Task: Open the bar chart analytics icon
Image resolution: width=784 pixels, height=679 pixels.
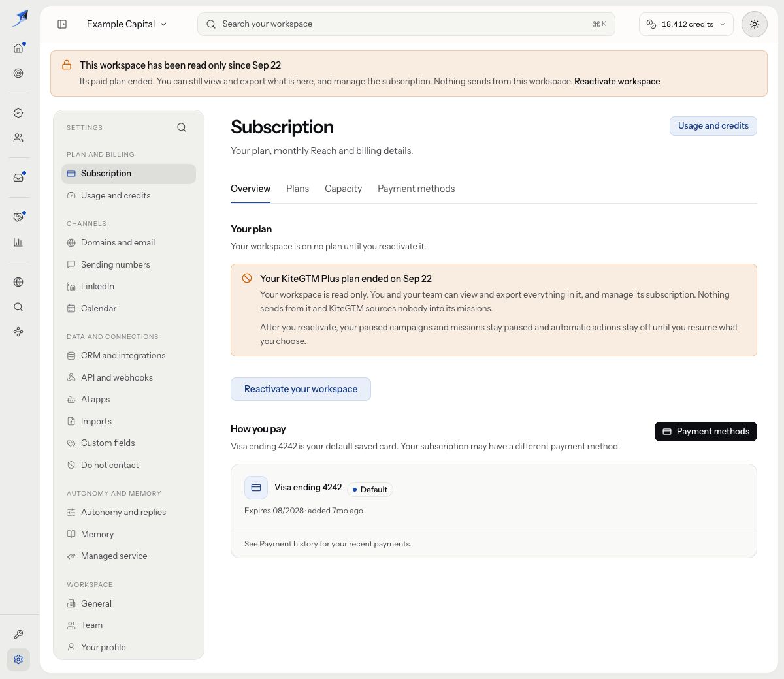Action: tap(18, 242)
